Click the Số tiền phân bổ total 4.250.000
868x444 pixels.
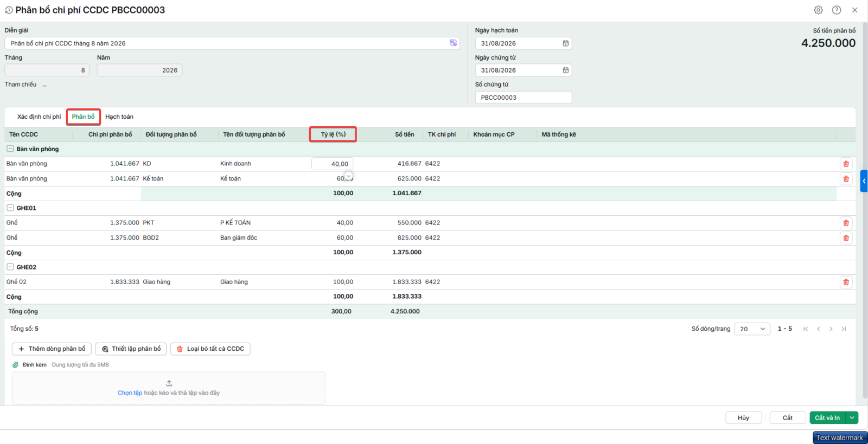tap(828, 43)
